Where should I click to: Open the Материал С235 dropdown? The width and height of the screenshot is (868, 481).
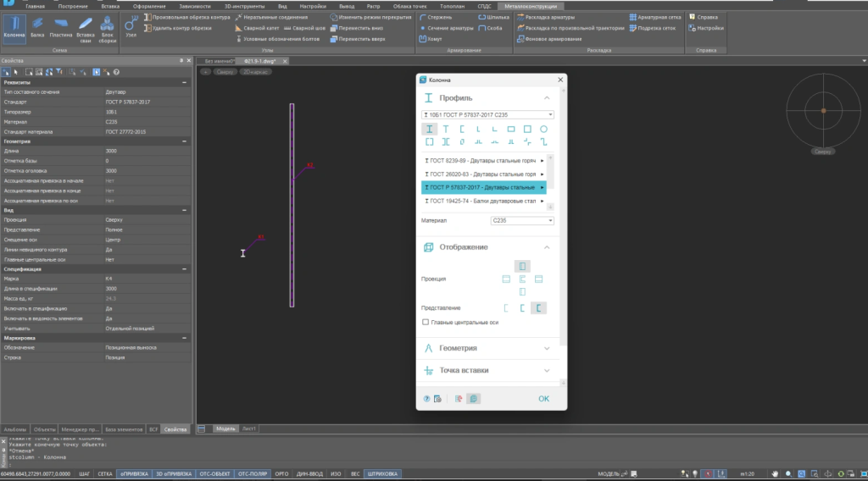(x=522, y=220)
